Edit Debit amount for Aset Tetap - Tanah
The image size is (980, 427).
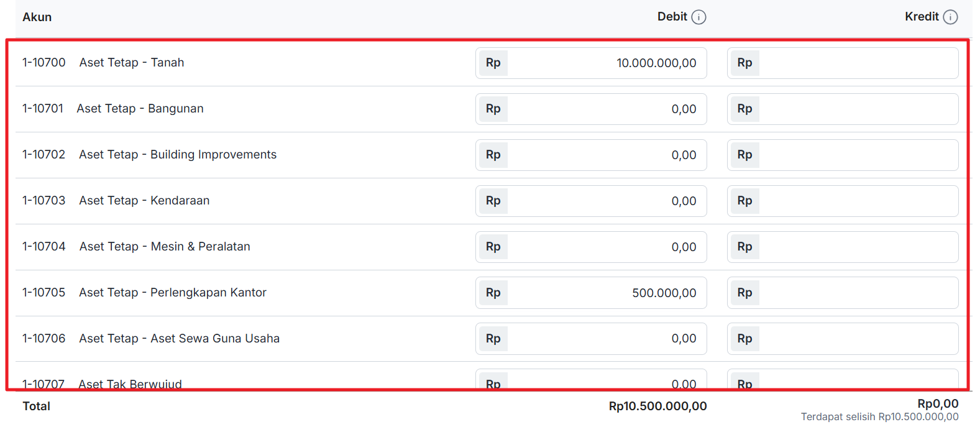coord(606,63)
